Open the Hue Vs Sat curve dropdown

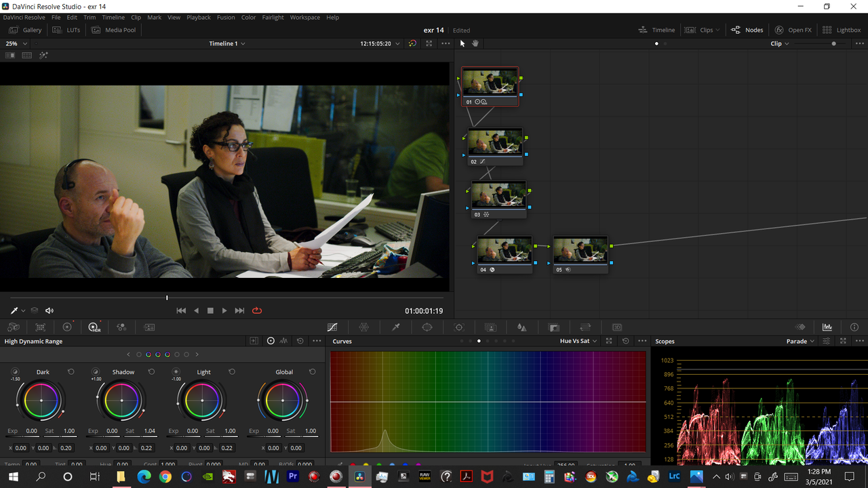(x=578, y=341)
